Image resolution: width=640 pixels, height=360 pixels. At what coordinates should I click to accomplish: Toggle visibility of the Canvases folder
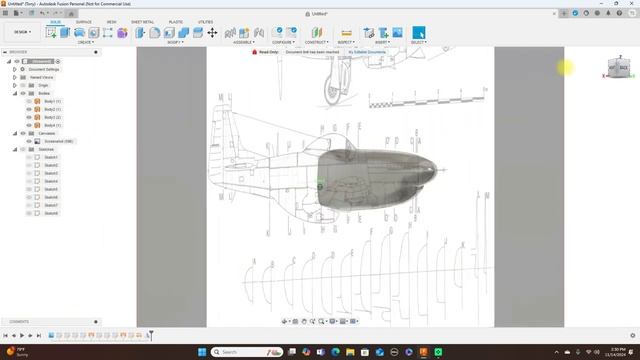23,133
